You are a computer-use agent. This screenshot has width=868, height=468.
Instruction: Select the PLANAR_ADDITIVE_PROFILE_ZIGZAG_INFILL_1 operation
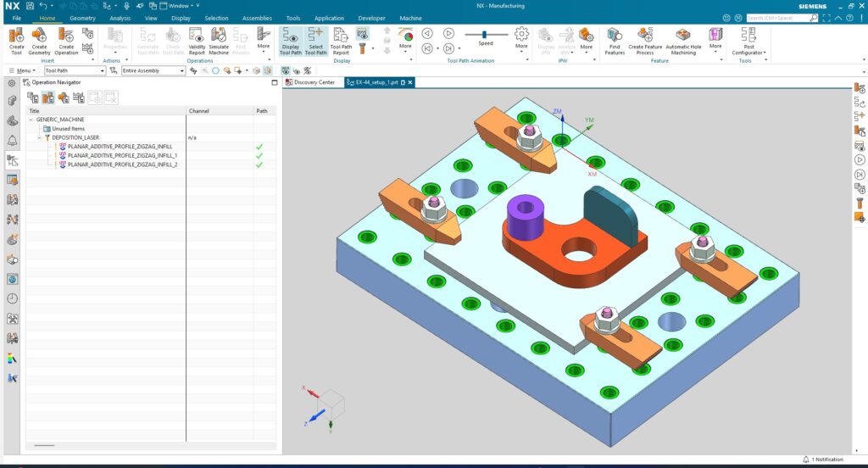[122, 155]
